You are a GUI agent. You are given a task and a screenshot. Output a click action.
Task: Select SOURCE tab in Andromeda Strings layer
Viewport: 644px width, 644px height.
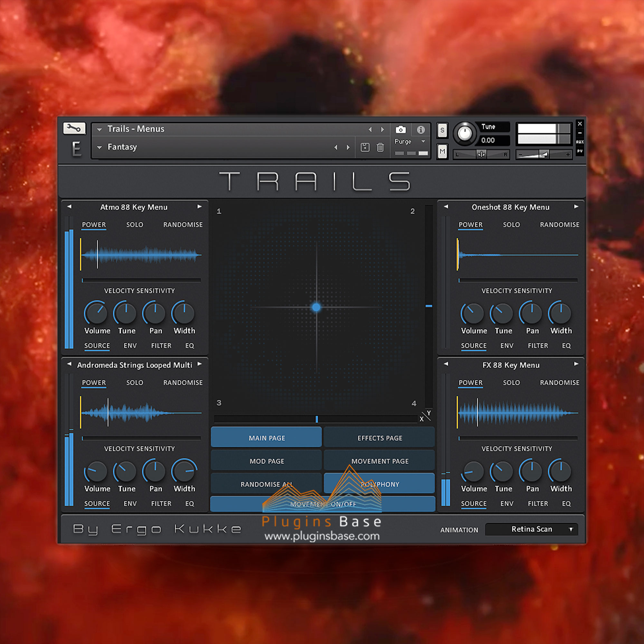coord(97,504)
